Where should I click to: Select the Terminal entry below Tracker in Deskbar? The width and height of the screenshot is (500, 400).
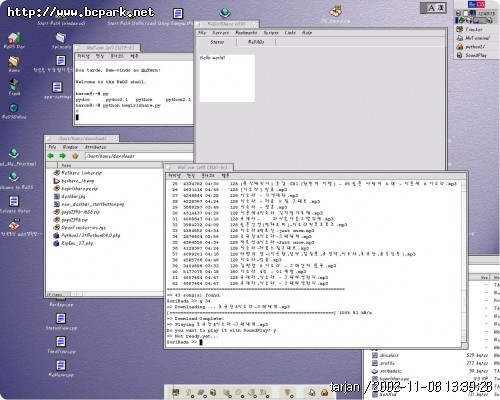[477, 38]
